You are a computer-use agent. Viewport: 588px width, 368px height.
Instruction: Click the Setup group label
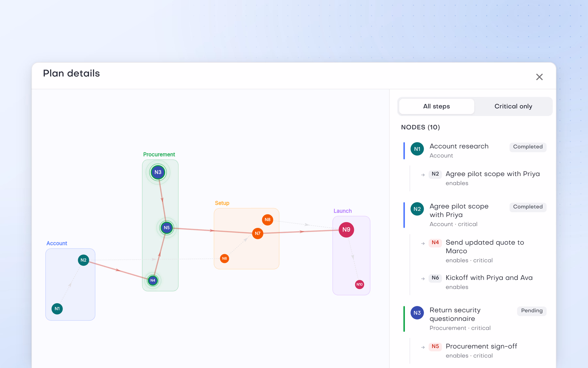[x=222, y=203]
